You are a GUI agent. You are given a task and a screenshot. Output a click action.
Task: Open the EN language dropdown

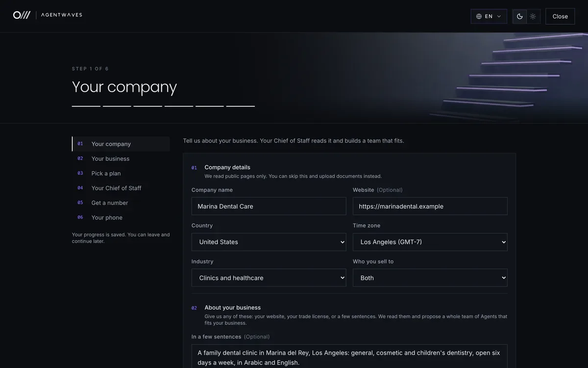click(x=489, y=16)
